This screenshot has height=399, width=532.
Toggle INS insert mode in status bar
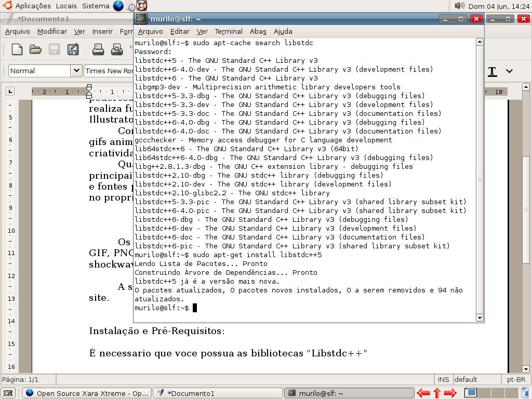pyautogui.click(x=443, y=379)
